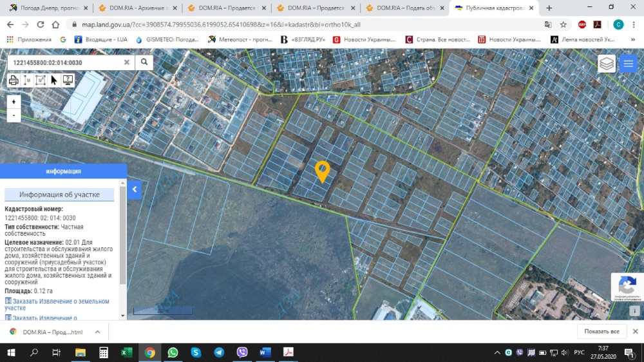
Task: Clear the cadastral number search field
Action: 126,62
